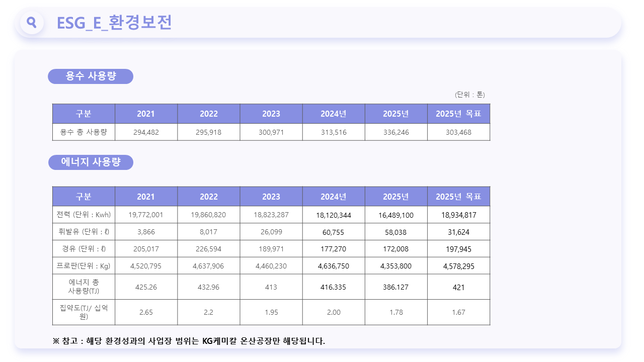Click the magnifier search icon
This screenshot has height=362, width=644.
[x=32, y=23]
